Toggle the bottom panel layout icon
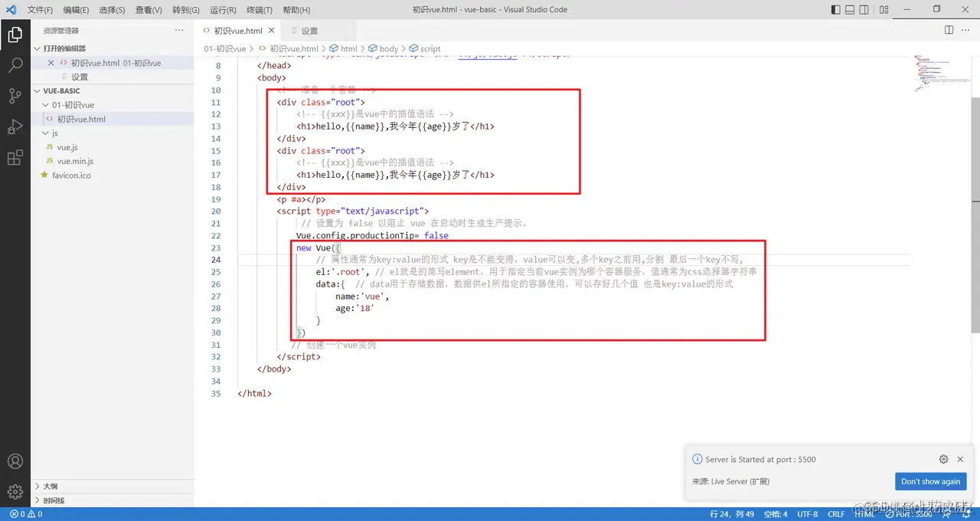This screenshot has width=980, height=521. tap(850, 10)
